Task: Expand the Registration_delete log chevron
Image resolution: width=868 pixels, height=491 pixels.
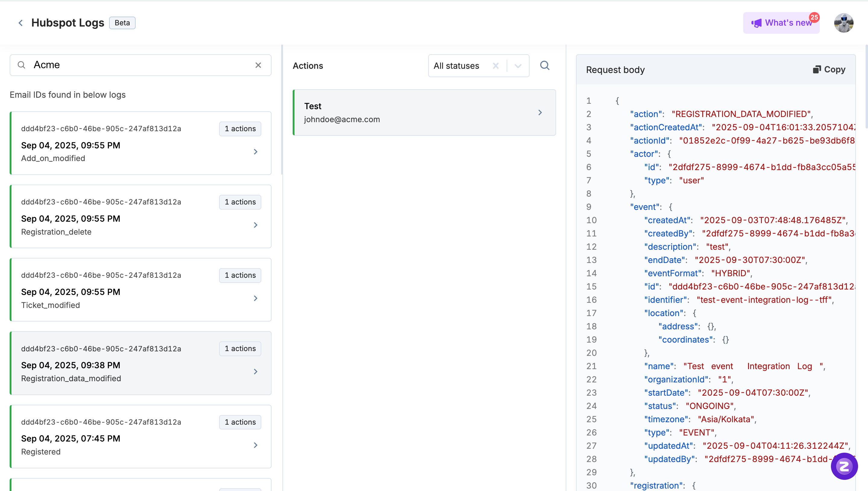Action: point(255,225)
